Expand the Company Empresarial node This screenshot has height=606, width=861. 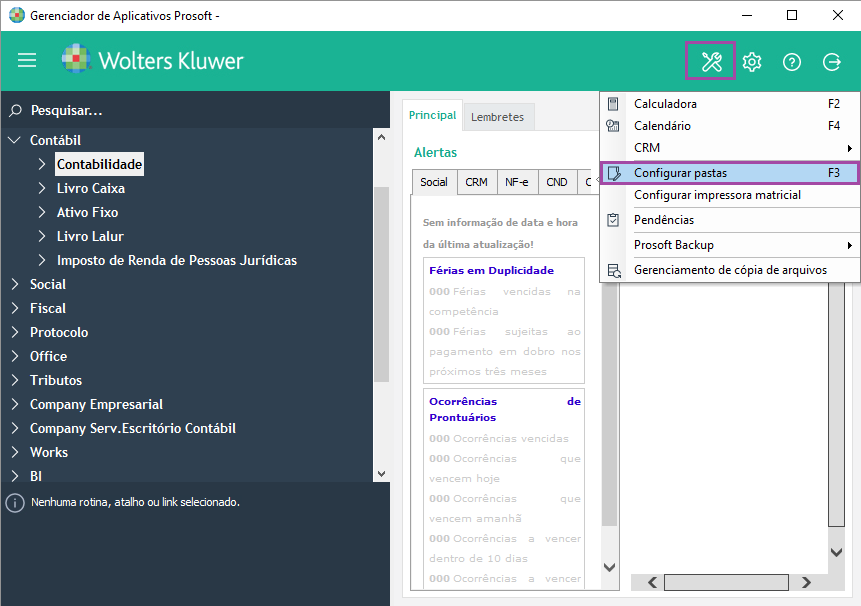point(15,404)
